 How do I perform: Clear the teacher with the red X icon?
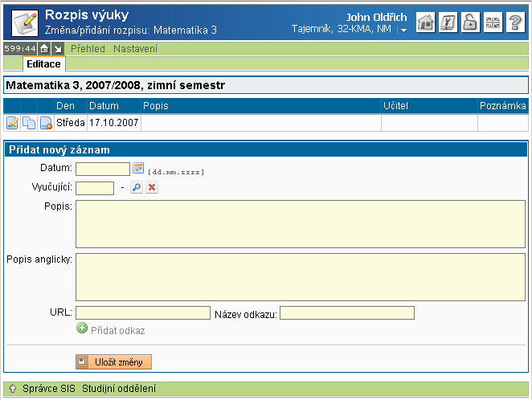point(151,188)
